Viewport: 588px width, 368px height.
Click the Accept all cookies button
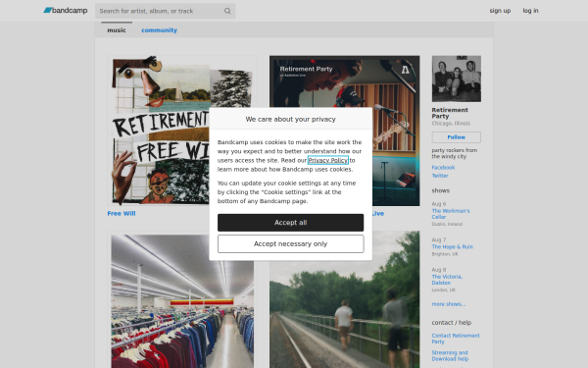coord(291,223)
